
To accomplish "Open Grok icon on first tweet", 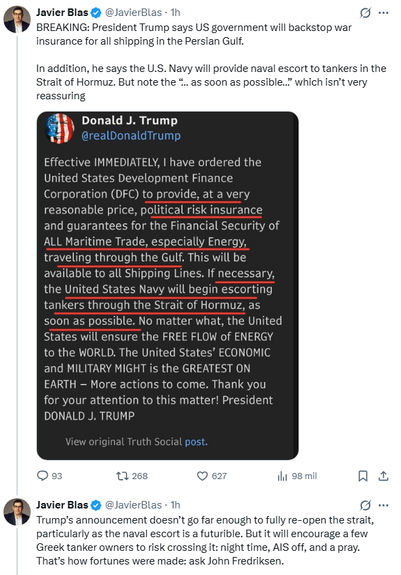I will point(365,13).
